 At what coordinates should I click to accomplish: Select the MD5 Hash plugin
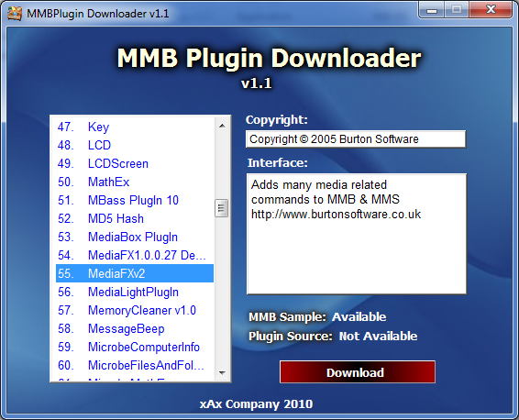[x=135, y=218]
